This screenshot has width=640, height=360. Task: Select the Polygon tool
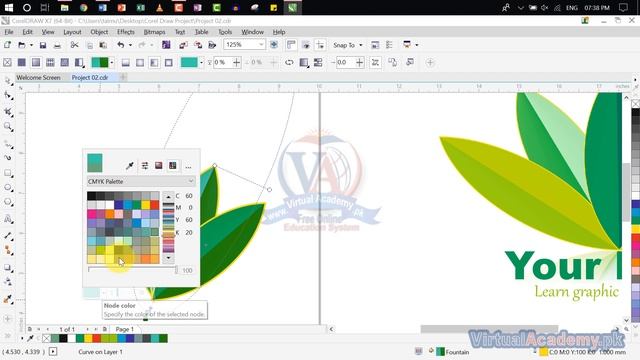(8, 202)
